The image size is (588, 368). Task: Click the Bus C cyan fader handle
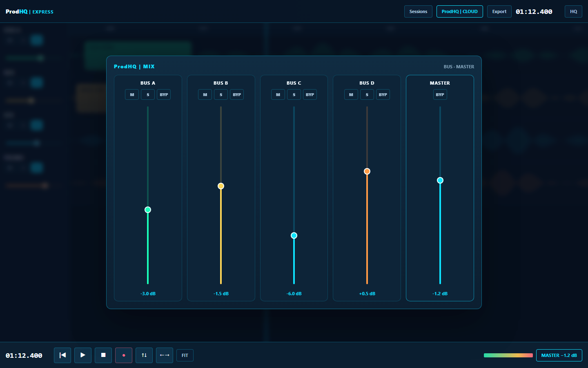click(x=294, y=236)
